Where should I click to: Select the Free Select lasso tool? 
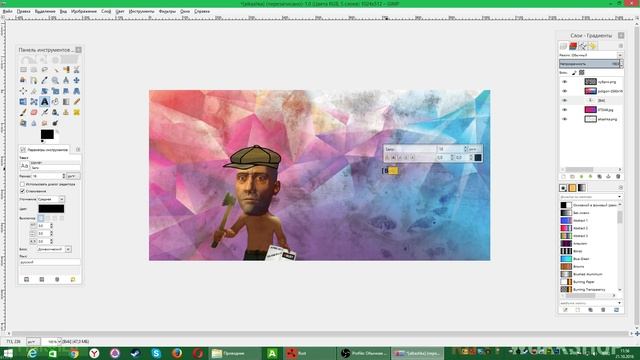tap(44, 69)
